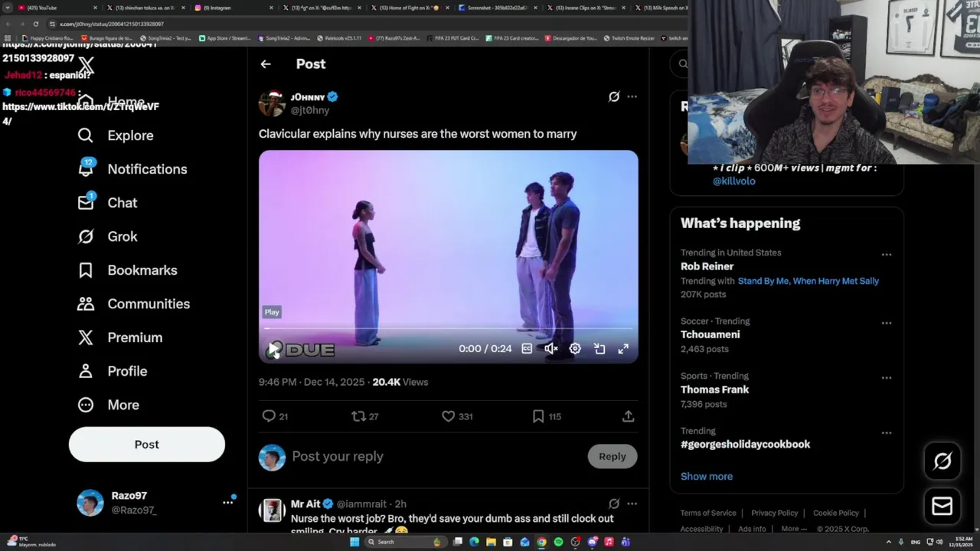Open J0hnny's profile avatar
The image size is (980, 551).
tap(272, 103)
